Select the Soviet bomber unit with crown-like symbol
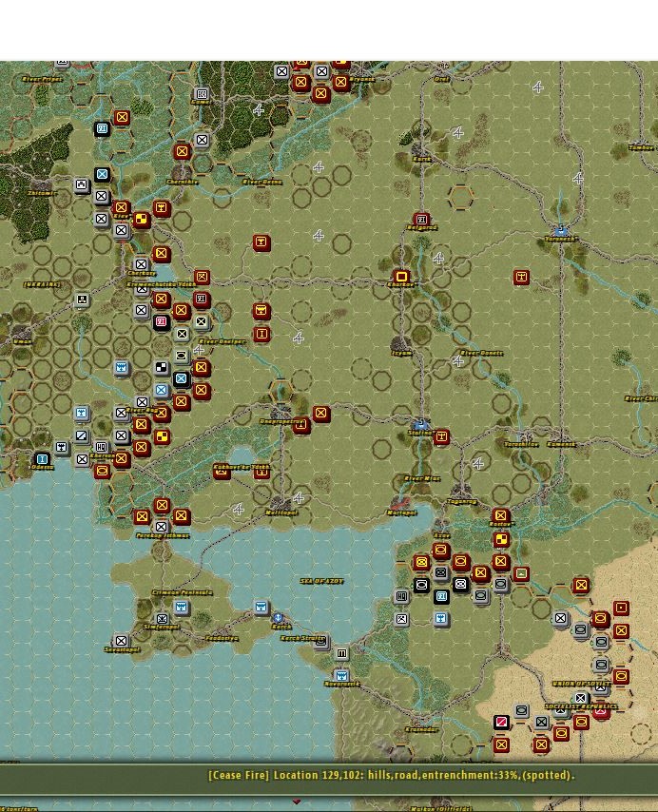Image resolution: width=658 pixels, height=812 pixels. (x=261, y=311)
